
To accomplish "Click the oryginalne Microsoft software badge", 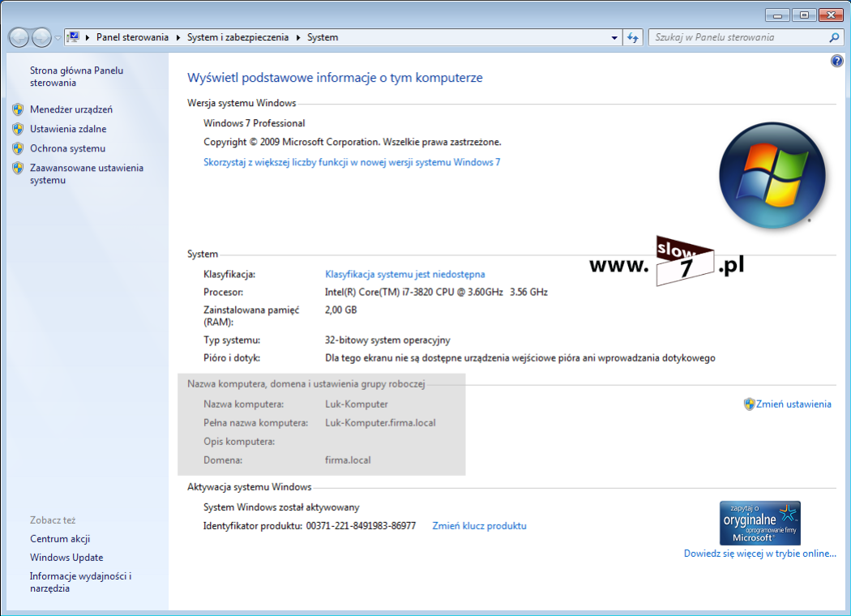I will 760,523.
